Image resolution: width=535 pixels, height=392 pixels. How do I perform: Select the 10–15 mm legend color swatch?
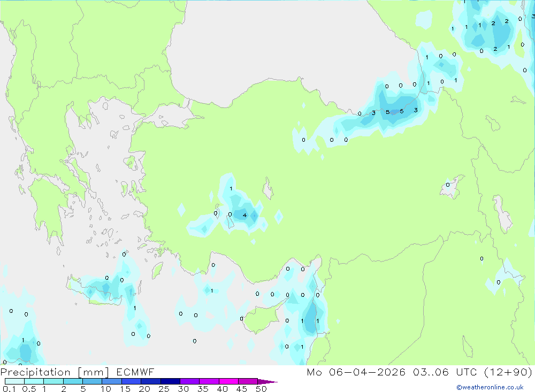click(x=112, y=381)
